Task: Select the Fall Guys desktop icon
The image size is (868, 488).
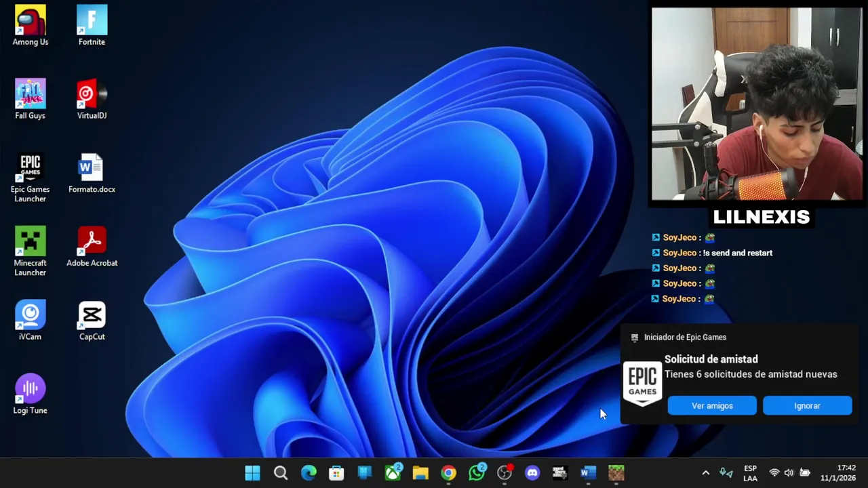Action: [30, 100]
